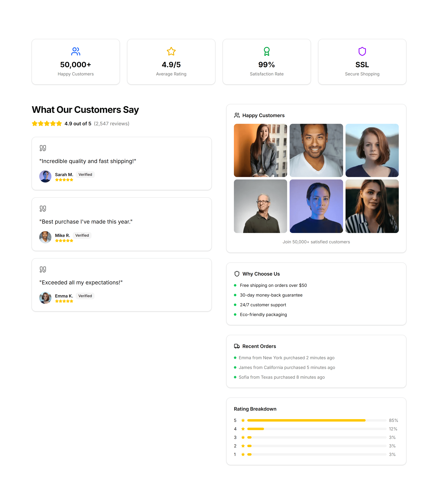The width and height of the screenshot is (438, 504).
Task: Open photo of woman in blue lighting
Action: click(316, 206)
